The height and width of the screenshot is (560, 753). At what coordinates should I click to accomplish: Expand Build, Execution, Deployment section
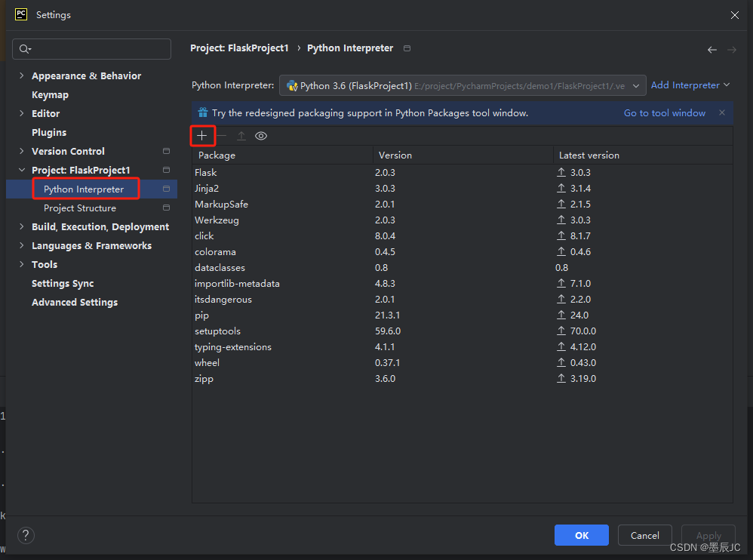coord(22,226)
